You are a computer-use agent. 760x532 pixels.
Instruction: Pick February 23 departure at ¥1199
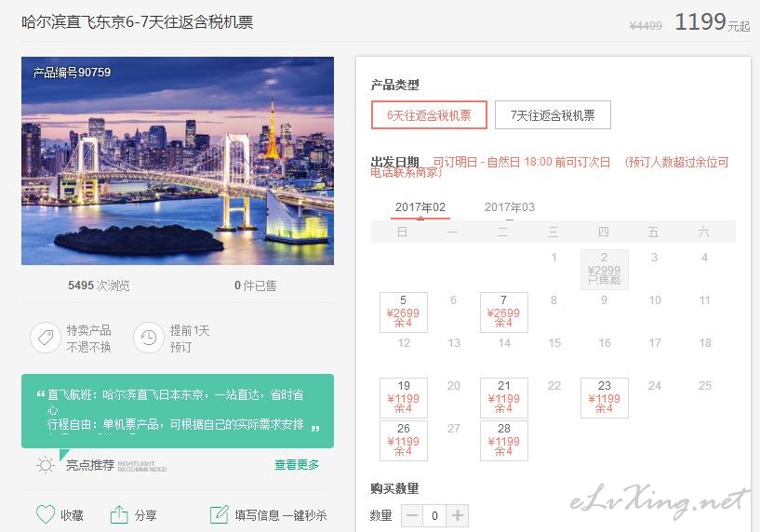pos(605,398)
